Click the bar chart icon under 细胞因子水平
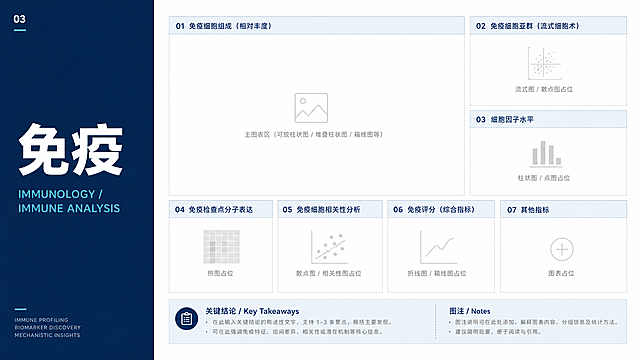 (546, 154)
